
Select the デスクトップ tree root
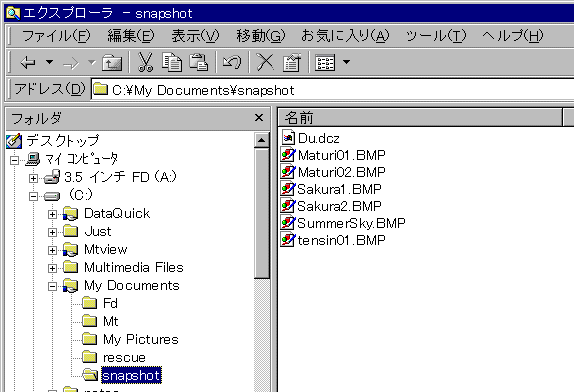point(63,141)
